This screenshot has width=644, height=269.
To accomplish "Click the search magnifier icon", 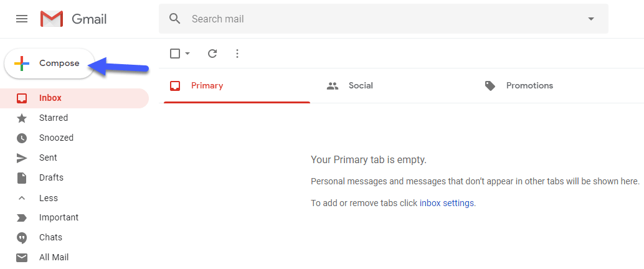I will (175, 19).
